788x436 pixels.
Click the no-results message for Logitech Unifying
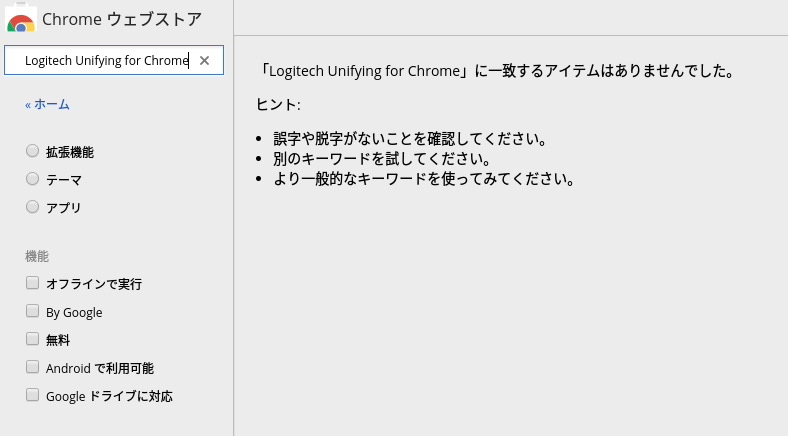[496, 71]
